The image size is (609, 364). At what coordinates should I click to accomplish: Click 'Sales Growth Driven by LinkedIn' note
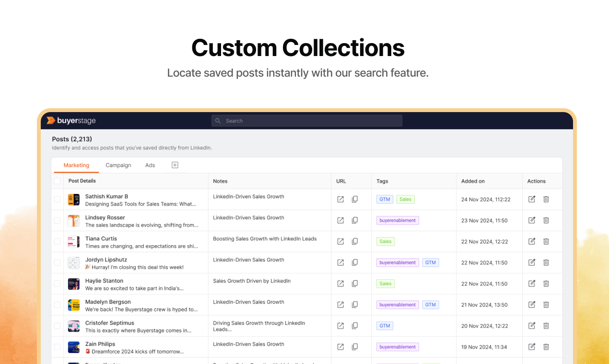(252, 281)
